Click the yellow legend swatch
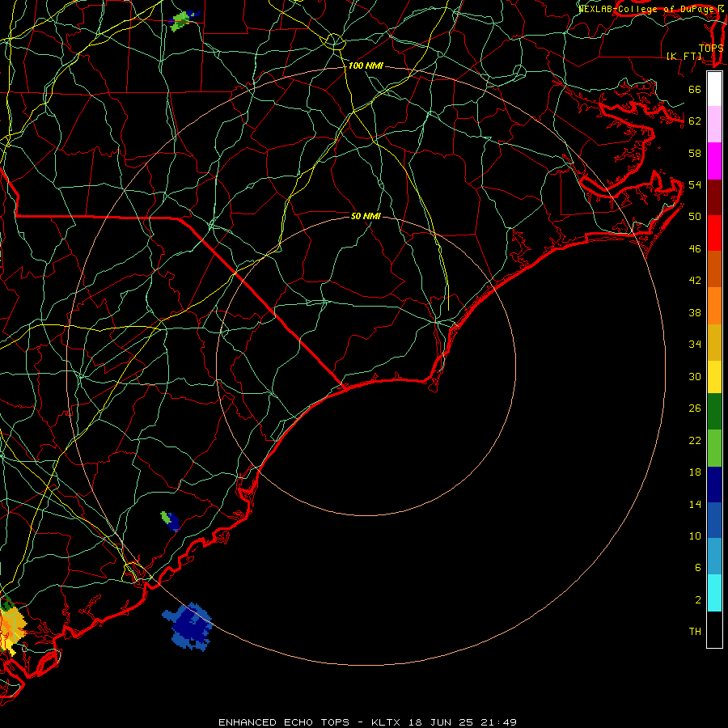The width and height of the screenshot is (728, 728). tap(714, 376)
